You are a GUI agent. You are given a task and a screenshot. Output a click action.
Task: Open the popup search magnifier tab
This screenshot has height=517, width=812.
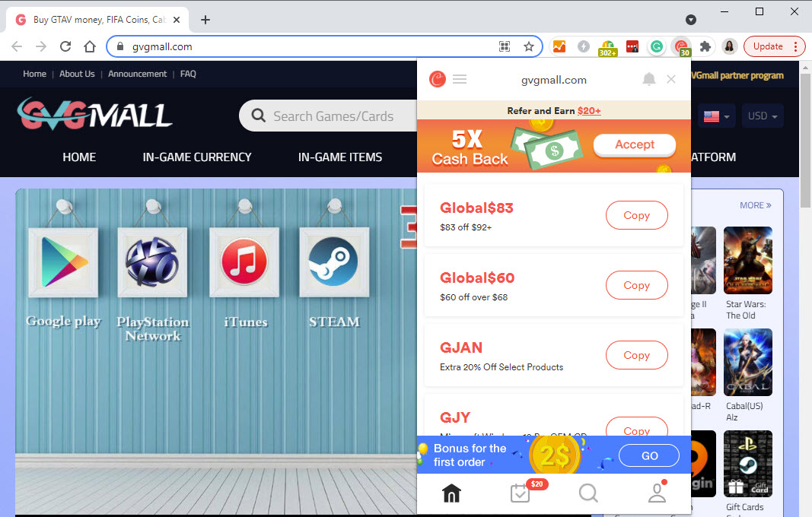588,493
